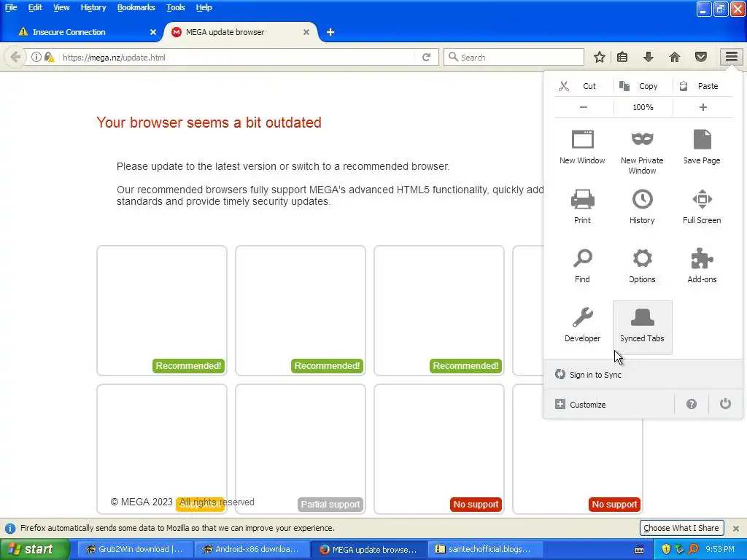
Task: Show bookmarks list icon
Action: [622, 57]
